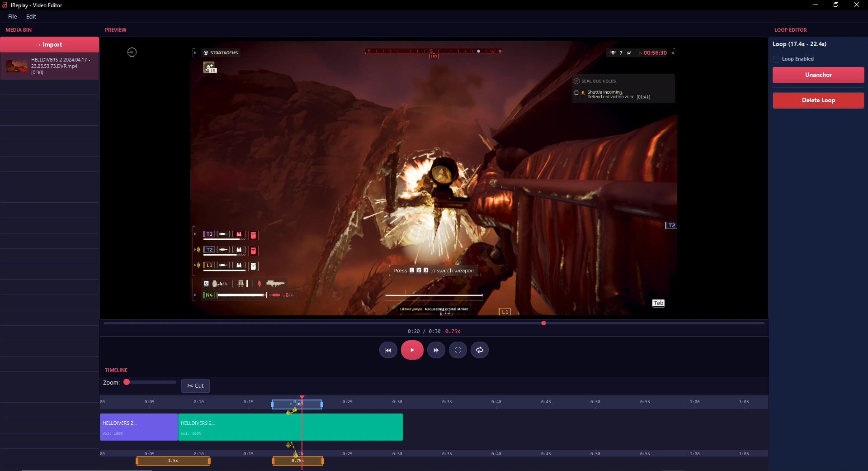Screen dimensions: 868x471
Task: Click right handle of 0.75x speed segment
Action: (322, 461)
